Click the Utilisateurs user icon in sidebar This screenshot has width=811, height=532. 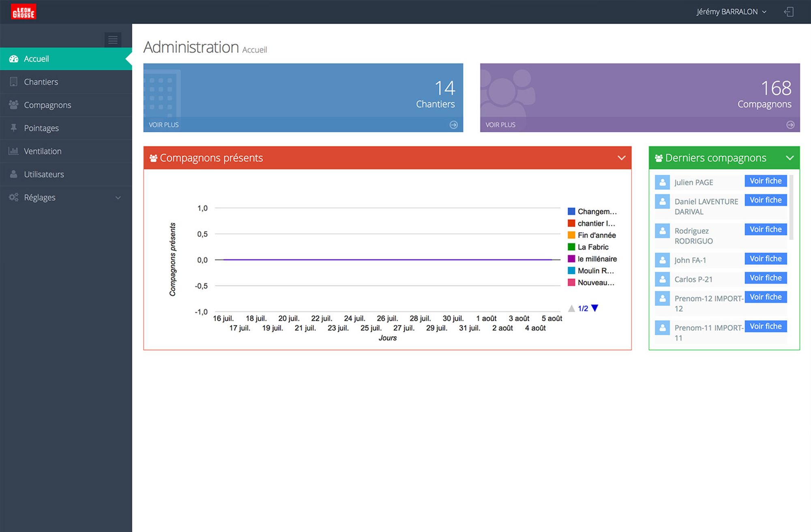pyautogui.click(x=14, y=174)
